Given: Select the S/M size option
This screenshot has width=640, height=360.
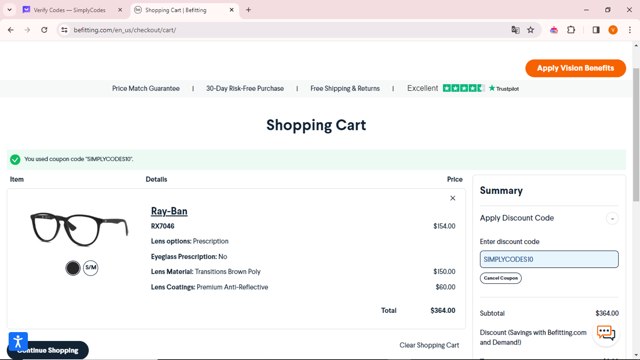Looking at the screenshot, I should (x=91, y=268).
